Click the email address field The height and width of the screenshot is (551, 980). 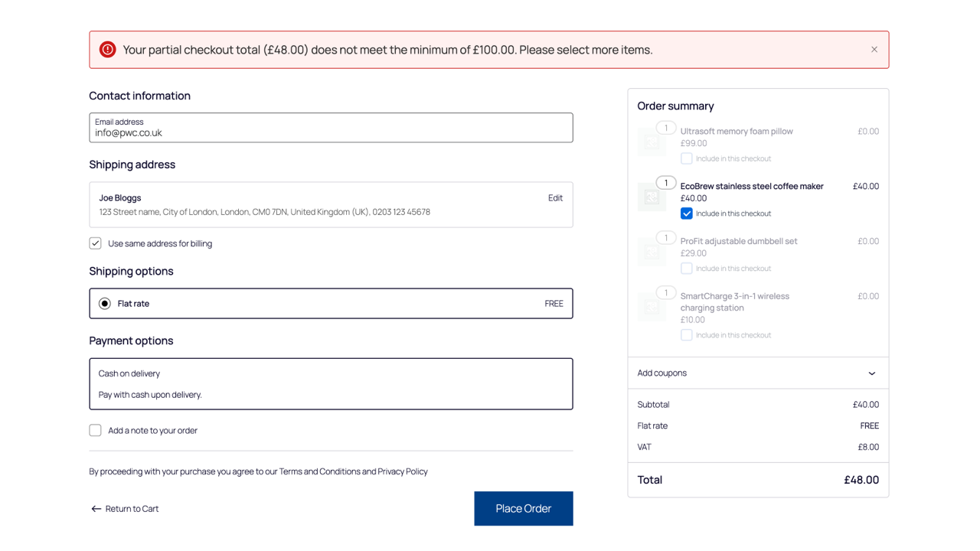coord(332,128)
